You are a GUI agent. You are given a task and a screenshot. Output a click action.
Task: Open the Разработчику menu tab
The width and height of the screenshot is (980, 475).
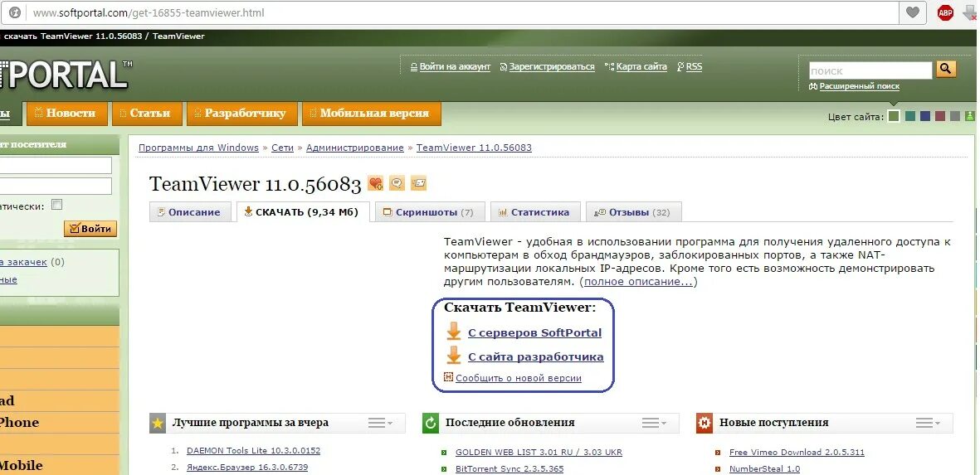pos(241,113)
